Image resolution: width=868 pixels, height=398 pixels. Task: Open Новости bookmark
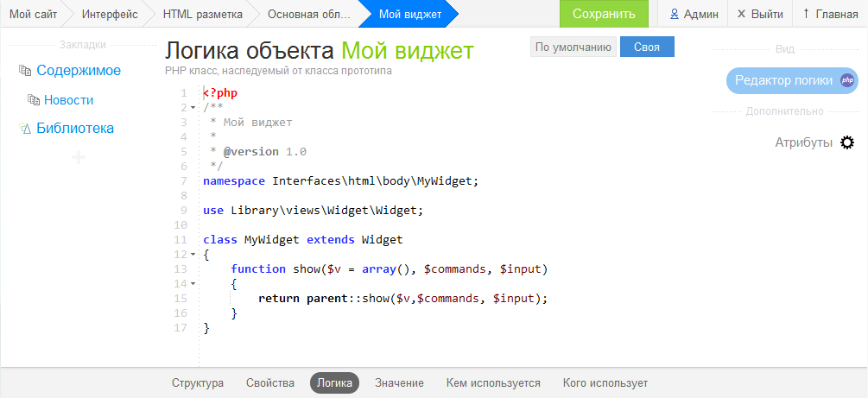pos(68,100)
